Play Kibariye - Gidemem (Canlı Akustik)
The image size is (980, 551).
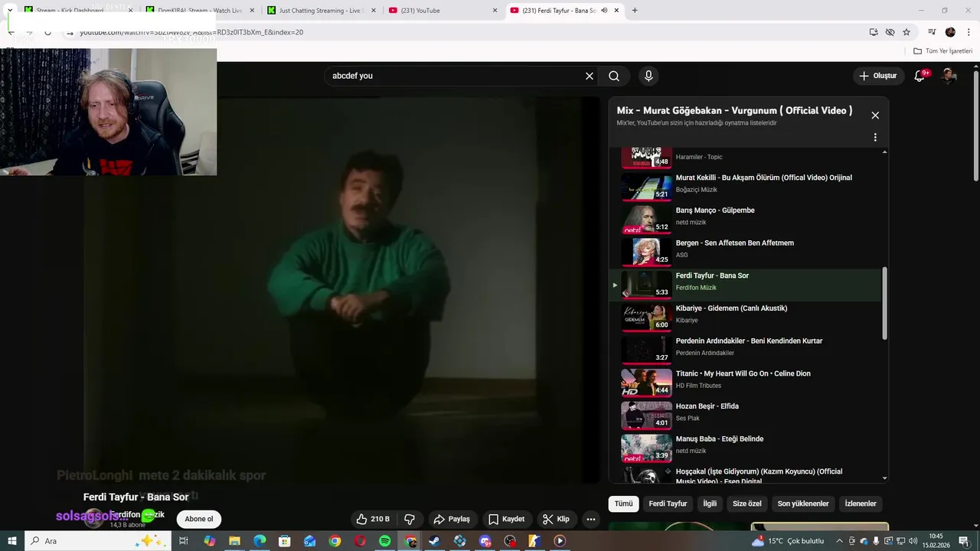746,318
